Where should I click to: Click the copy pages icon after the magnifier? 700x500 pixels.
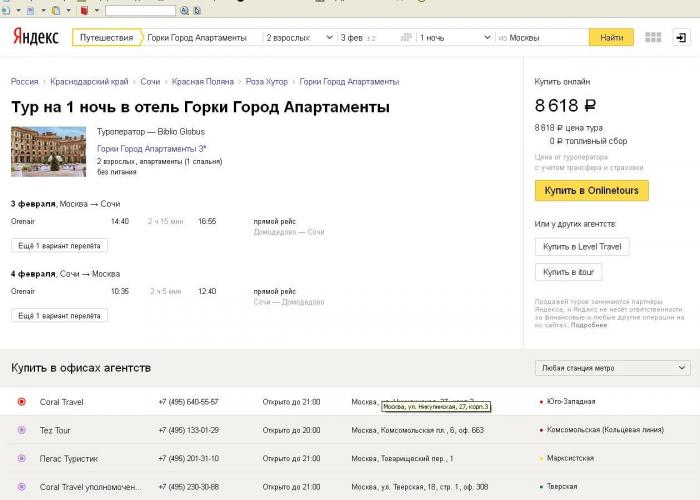[197, 10]
